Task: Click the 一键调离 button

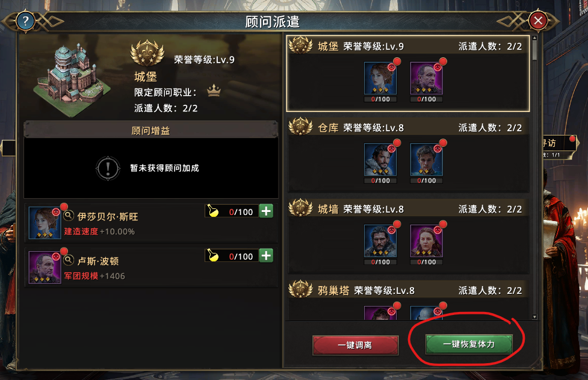Action: (355, 344)
